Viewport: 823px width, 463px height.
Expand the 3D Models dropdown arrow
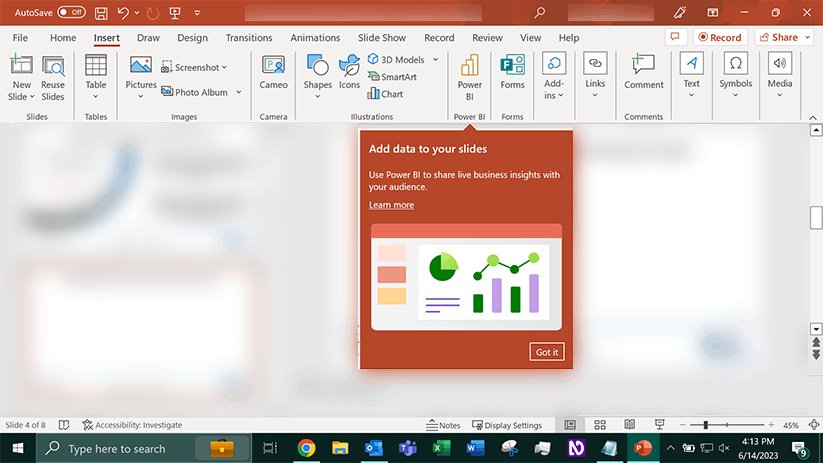point(436,59)
